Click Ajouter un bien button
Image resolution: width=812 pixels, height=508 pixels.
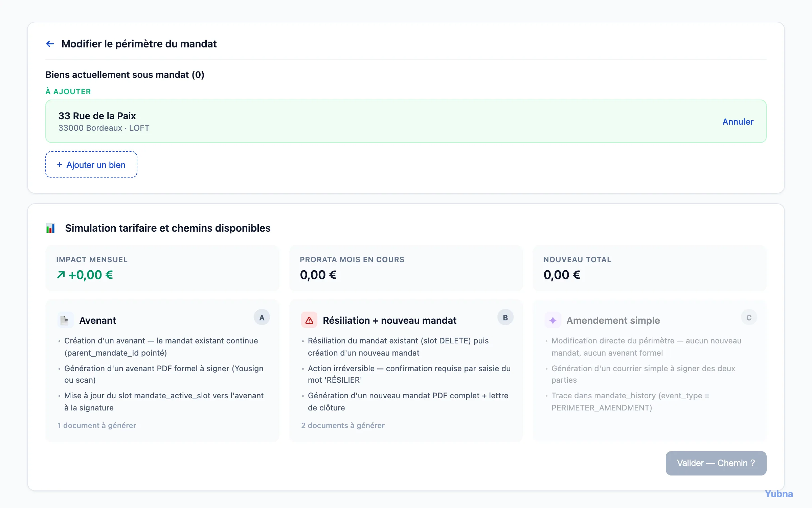(x=91, y=165)
